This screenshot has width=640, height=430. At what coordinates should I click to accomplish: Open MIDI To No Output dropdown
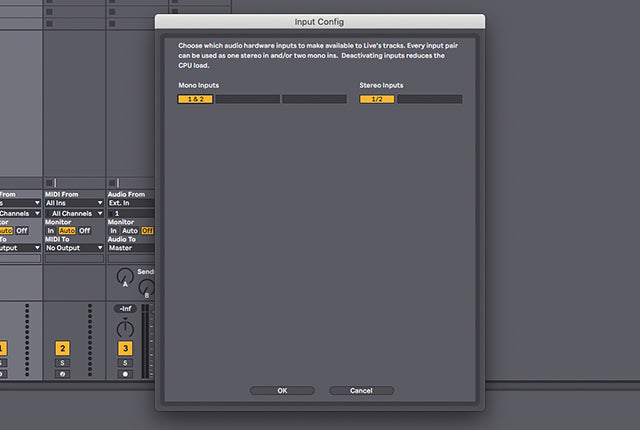[x=74, y=248]
